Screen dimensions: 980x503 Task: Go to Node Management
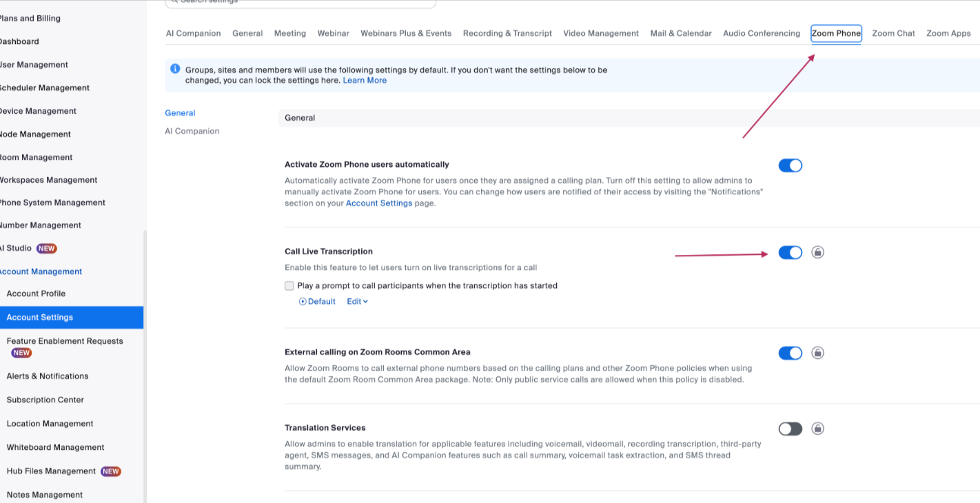click(x=35, y=134)
